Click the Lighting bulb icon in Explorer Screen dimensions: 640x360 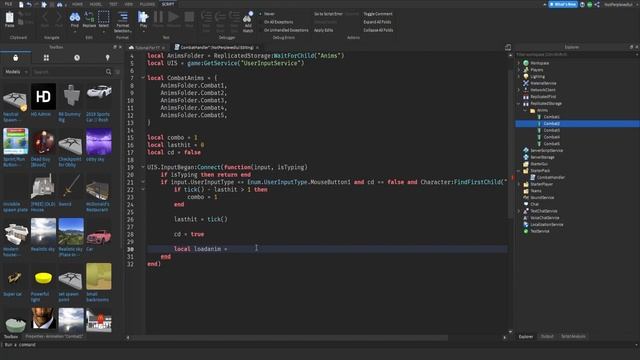526,76
